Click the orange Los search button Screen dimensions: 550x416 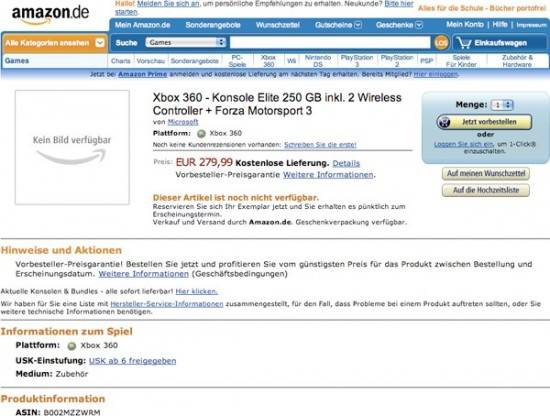pyautogui.click(x=441, y=42)
